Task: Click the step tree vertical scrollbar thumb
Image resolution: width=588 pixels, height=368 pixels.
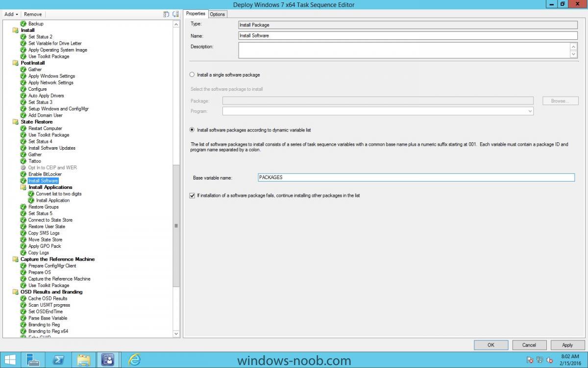Action: click(x=176, y=226)
